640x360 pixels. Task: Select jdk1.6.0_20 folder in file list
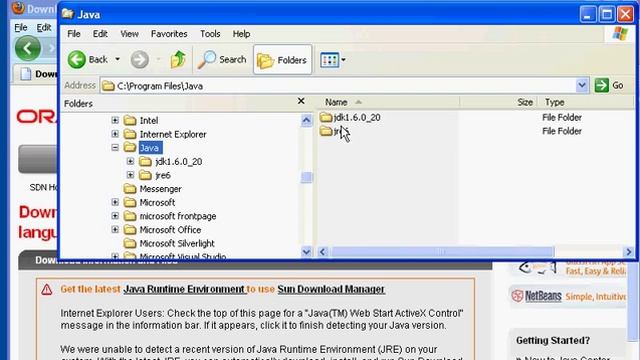coord(350,118)
